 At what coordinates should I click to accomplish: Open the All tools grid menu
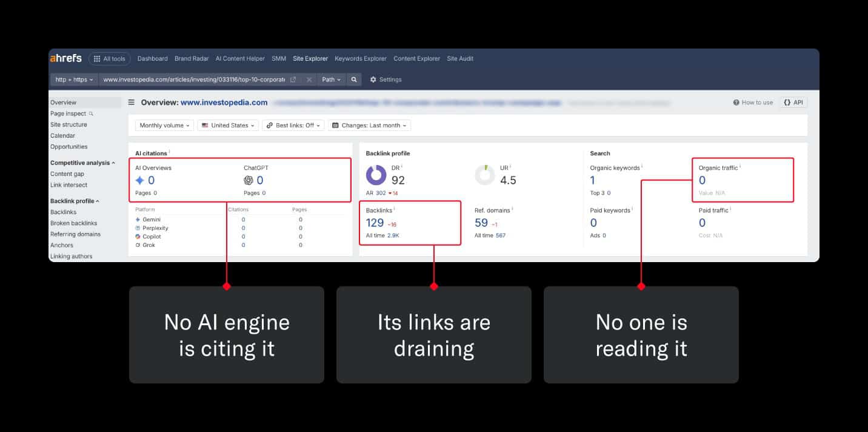pos(109,59)
